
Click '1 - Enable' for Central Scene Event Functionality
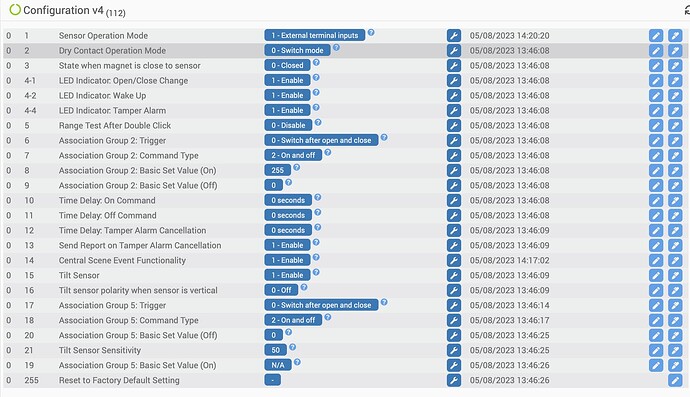pyautogui.click(x=287, y=260)
